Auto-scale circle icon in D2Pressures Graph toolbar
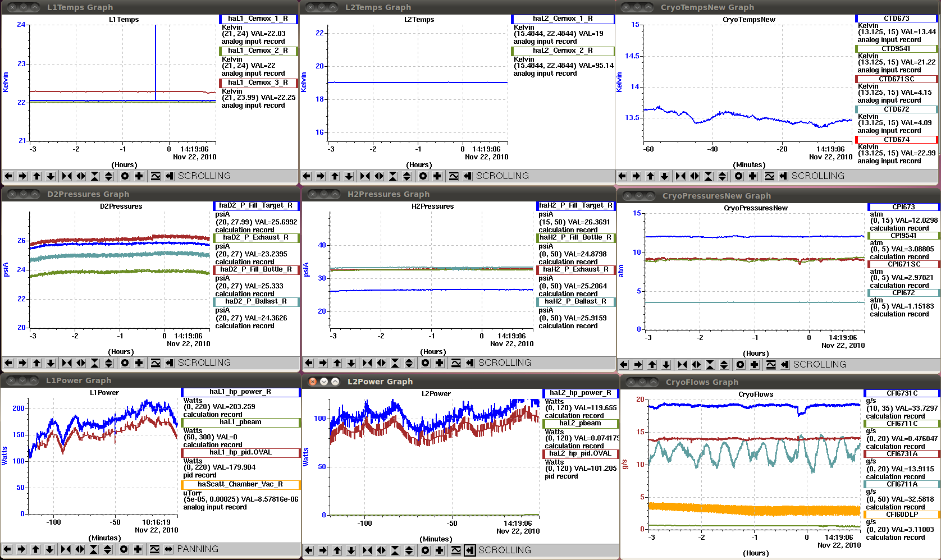941x560 pixels. click(125, 363)
